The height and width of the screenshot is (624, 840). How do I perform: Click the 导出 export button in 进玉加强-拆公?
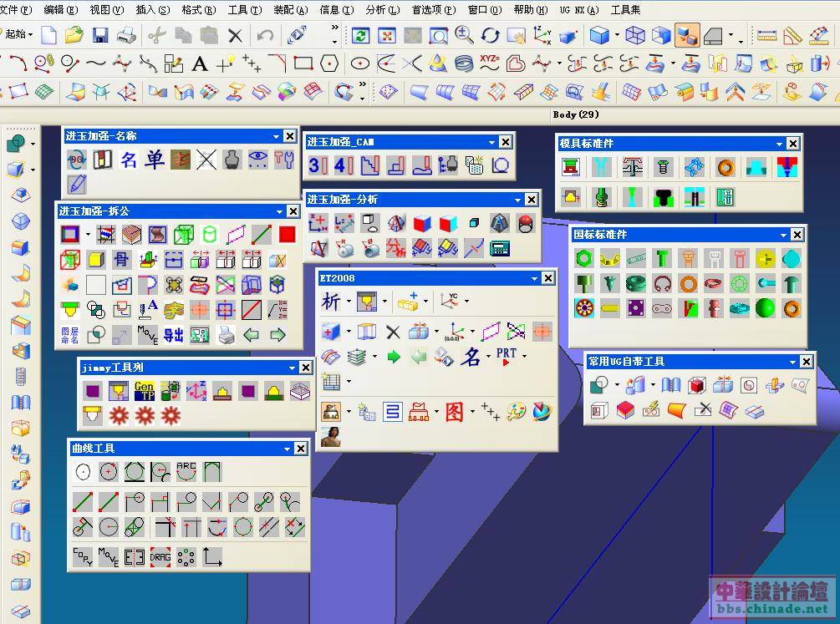pyautogui.click(x=174, y=335)
